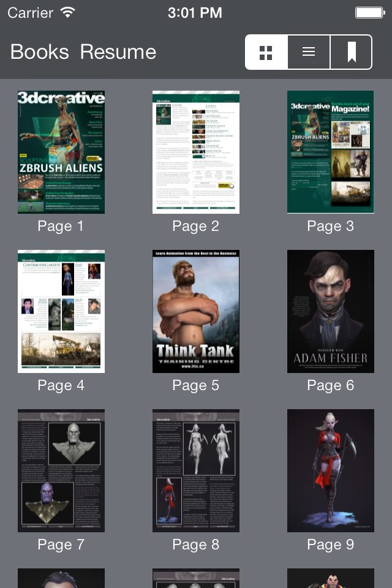Screen dimensions: 392x588
Task: Tap the 3:01 PM clock
Action: [195, 13]
